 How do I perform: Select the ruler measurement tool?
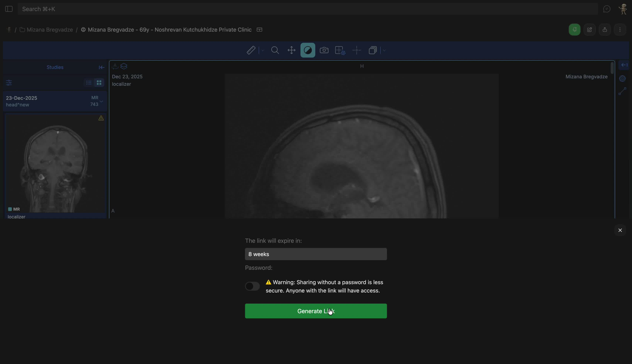click(x=251, y=50)
